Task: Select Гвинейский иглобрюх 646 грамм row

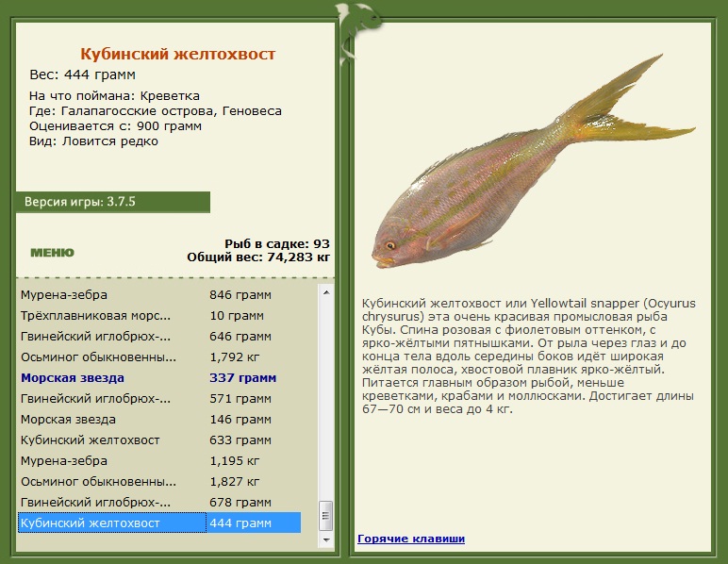Action: (159, 337)
